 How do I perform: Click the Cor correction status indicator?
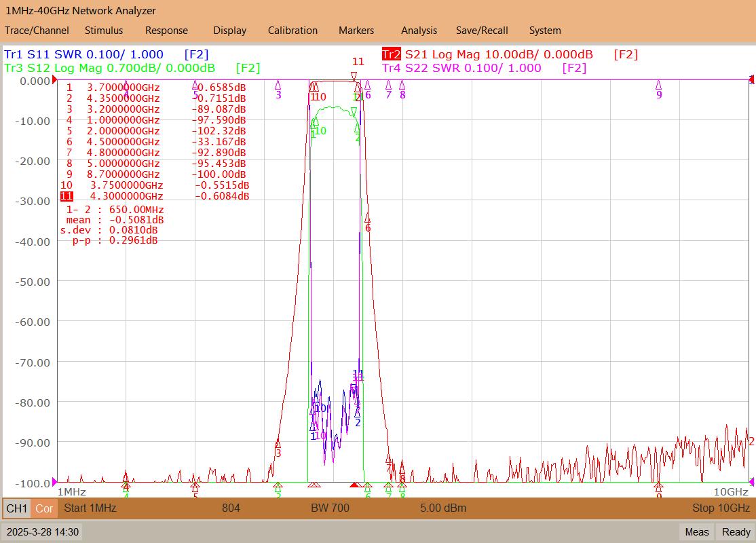44,508
